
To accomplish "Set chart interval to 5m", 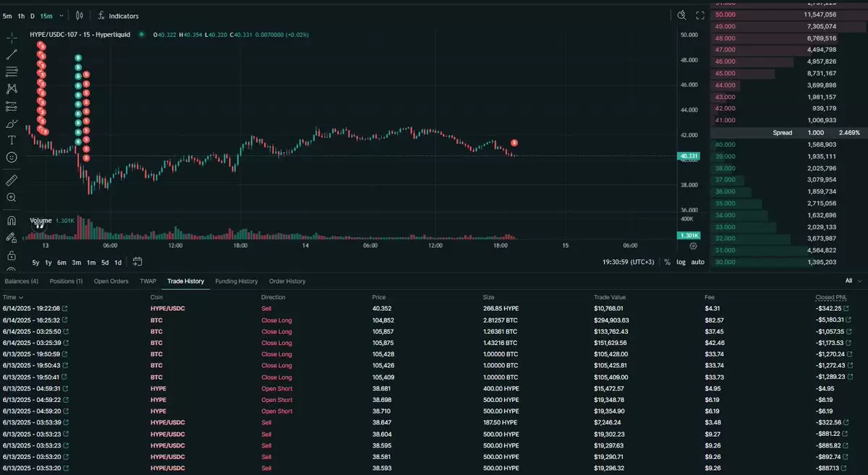I will pos(7,15).
